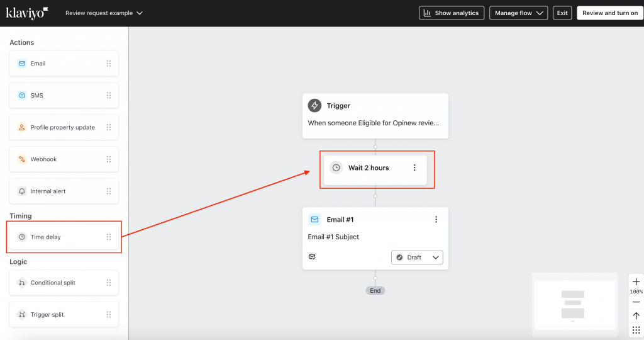Click the Conditional split branch icon
Viewport: 644px width, 340px height.
[x=22, y=283]
